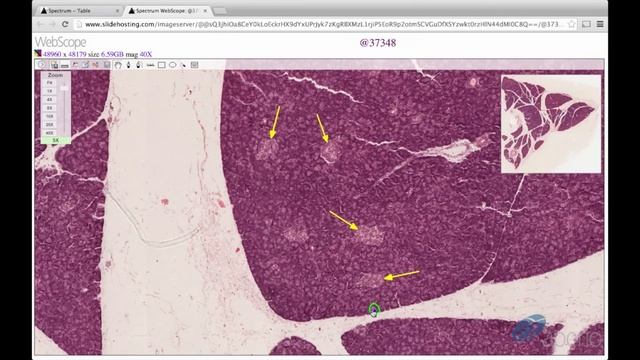The height and width of the screenshot is (360, 640).
Task: Click the cast icon beside bookmark star
Action: (x=586, y=24)
